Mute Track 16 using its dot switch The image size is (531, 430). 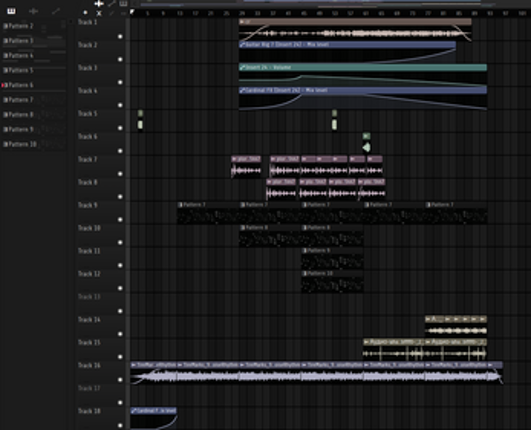point(120,380)
